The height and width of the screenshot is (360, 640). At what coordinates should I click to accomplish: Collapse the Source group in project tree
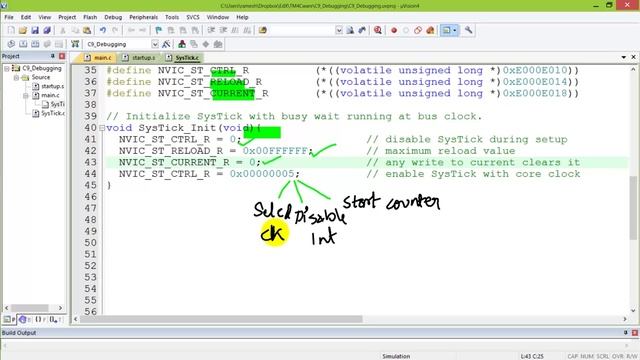pos(16,77)
